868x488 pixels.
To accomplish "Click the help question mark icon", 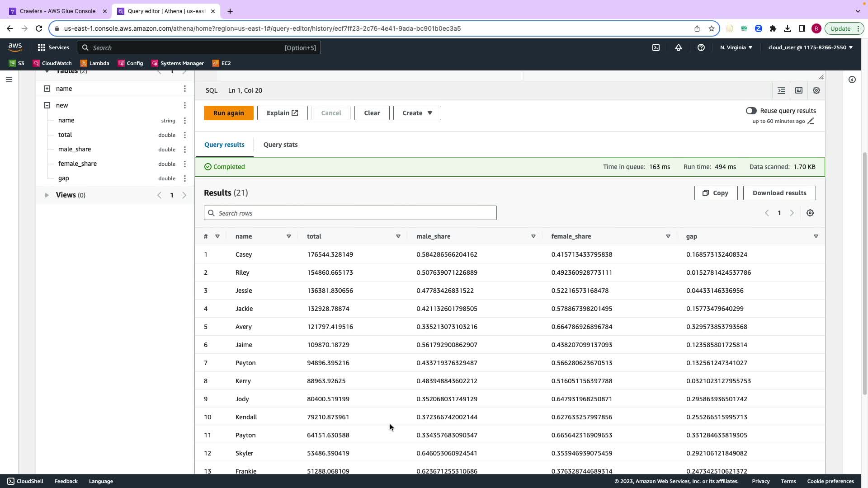I will pos(701,47).
